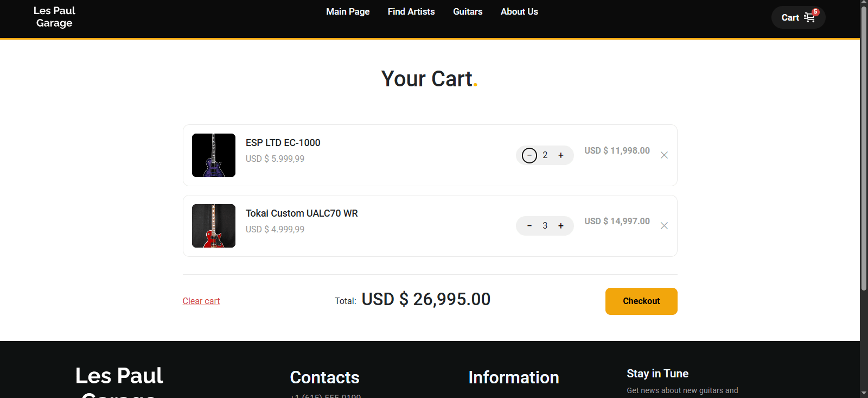This screenshot has height=398, width=868.
Task: Click the page vertical scrollbar down arrow
Action: pos(864,393)
